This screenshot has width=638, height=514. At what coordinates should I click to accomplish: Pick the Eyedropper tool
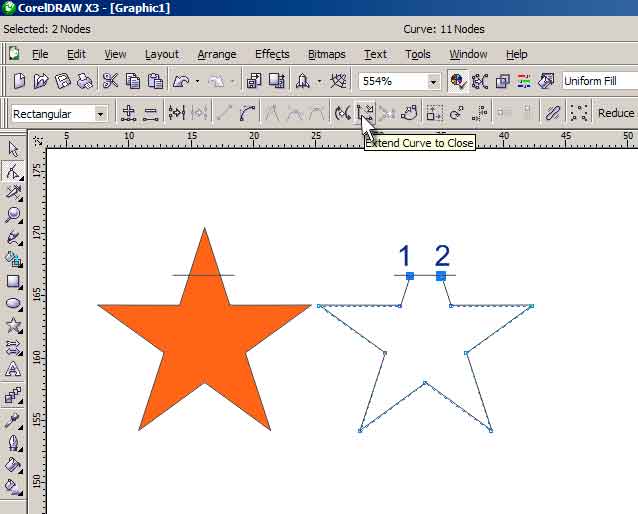pos(13,420)
